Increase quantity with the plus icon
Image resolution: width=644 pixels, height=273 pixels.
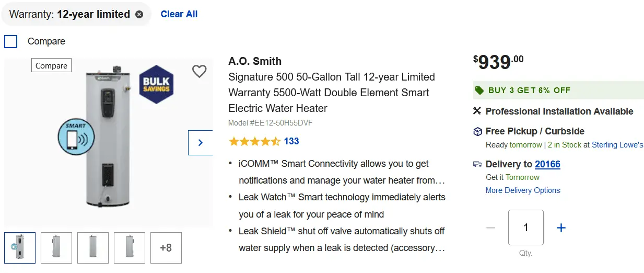click(561, 227)
